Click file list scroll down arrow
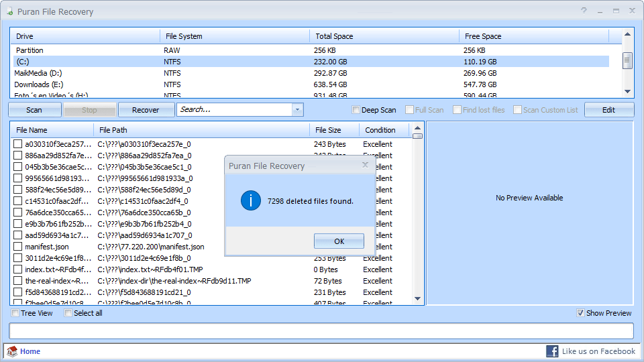 (418, 299)
